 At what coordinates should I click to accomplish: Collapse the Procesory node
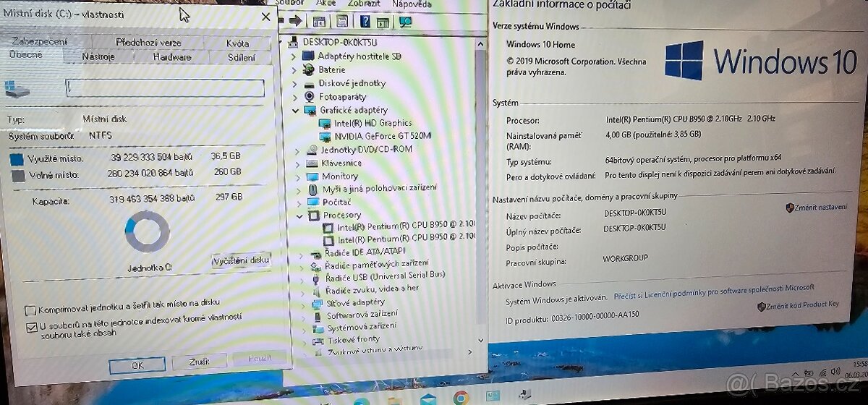tap(299, 216)
